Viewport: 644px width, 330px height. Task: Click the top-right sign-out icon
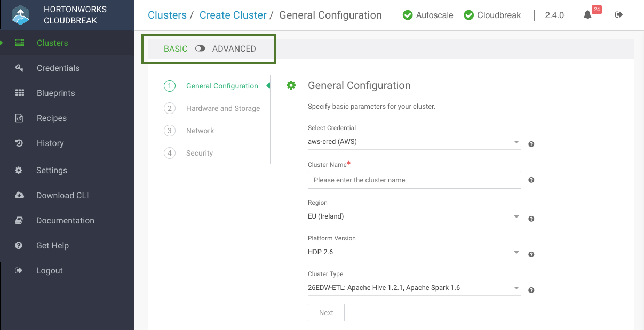click(619, 15)
